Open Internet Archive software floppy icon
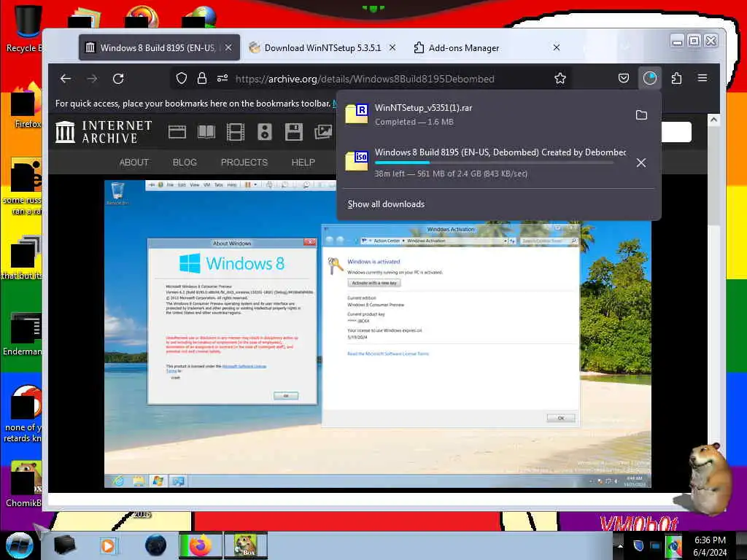This screenshot has height=560, width=747. 294,132
